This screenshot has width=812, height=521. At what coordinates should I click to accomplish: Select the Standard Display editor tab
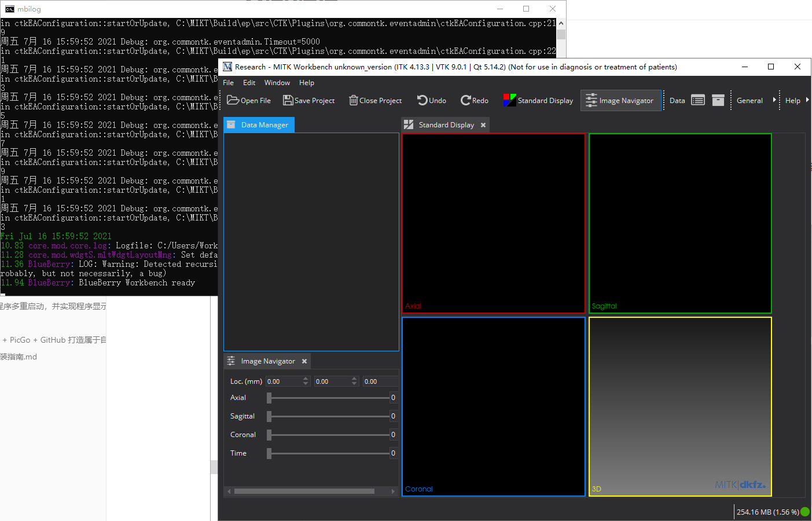pos(446,124)
